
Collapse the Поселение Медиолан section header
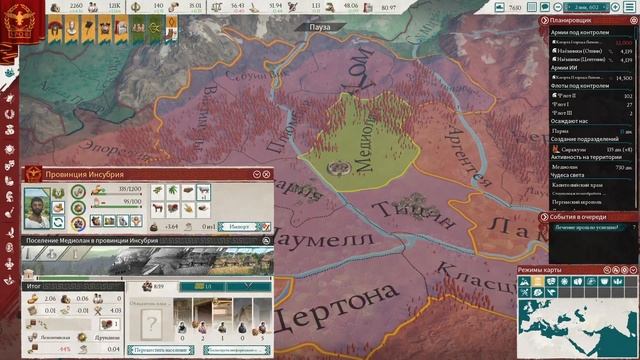[x=266, y=241]
